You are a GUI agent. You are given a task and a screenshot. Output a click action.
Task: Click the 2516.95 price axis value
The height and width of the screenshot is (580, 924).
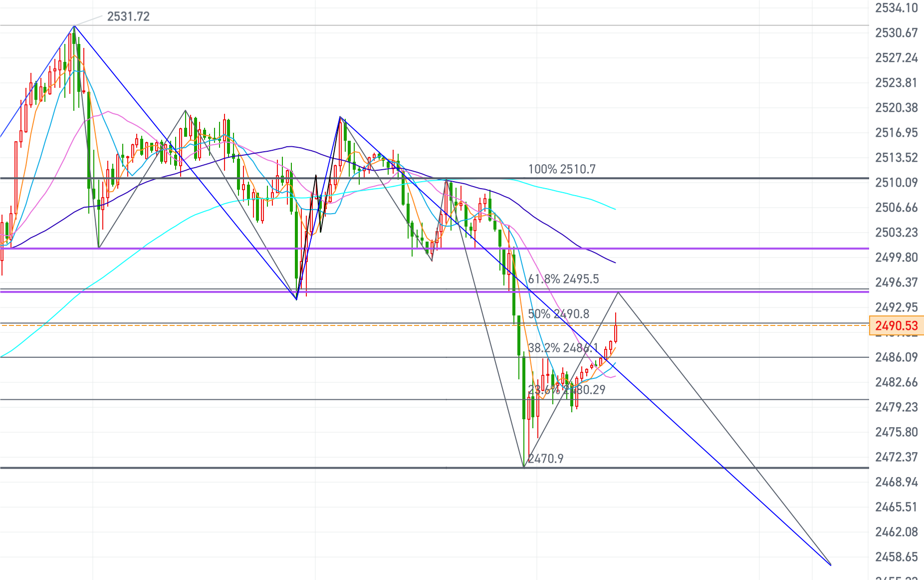tap(897, 133)
